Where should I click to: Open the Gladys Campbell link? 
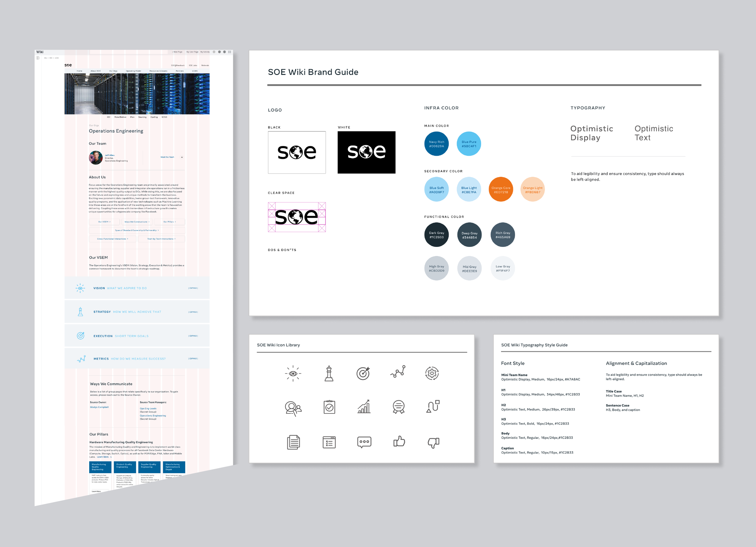coord(99,407)
